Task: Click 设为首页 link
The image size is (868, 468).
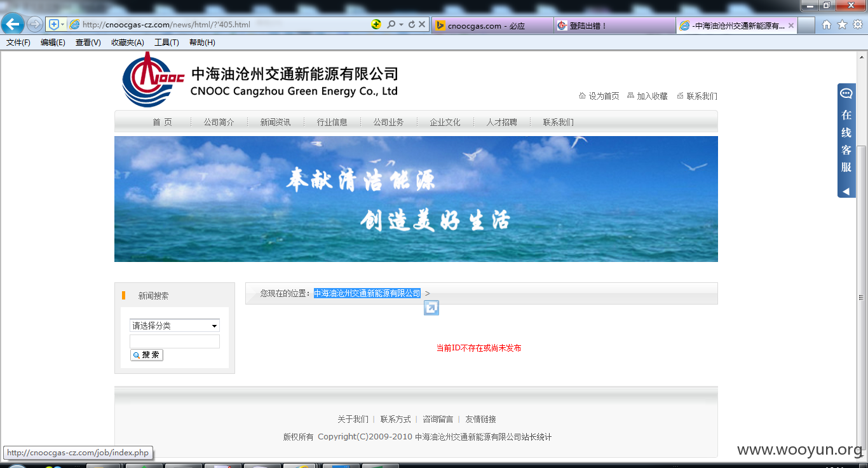Action: [604, 96]
